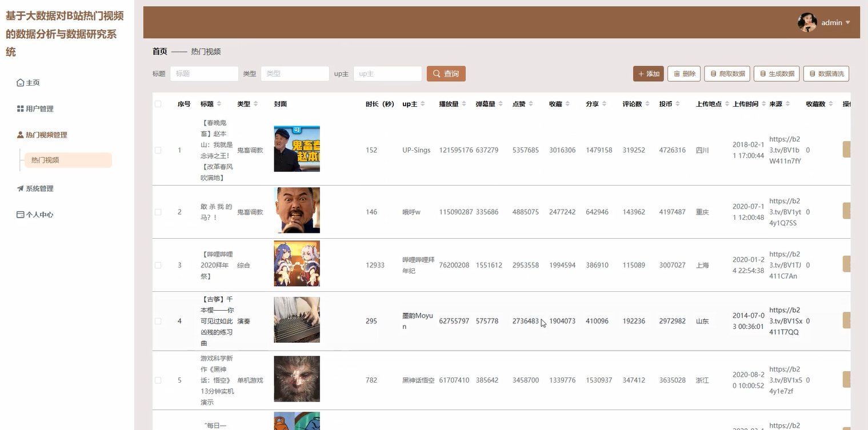Screen dimensions: 868x430
Task: Sort by the 类型 column arrows
Action: click(255, 104)
